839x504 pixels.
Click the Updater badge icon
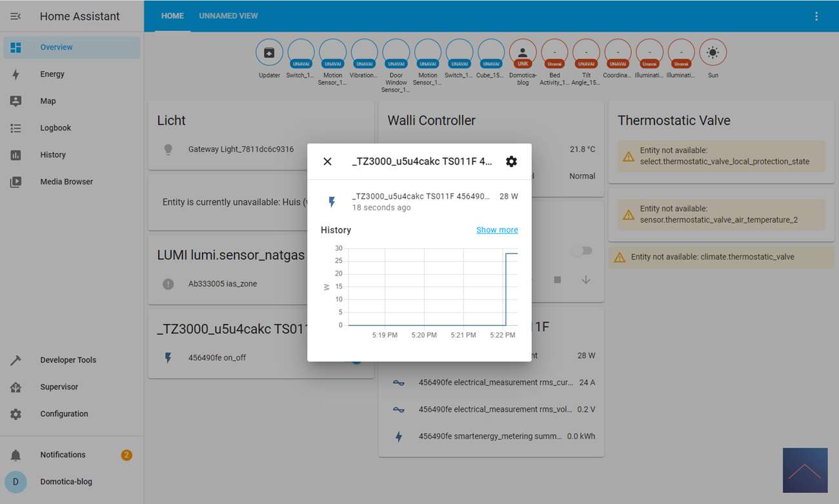click(269, 53)
